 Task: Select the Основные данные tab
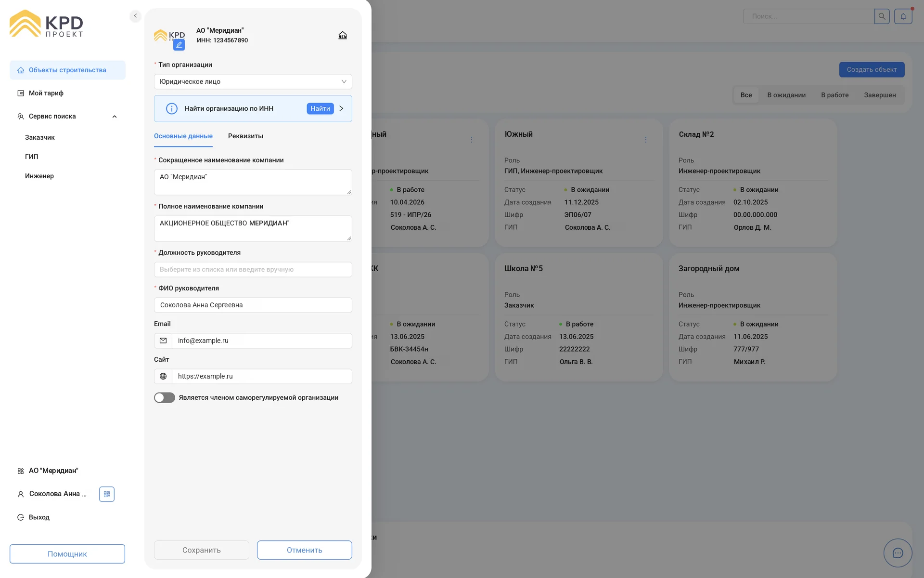(x=183, y=136)
